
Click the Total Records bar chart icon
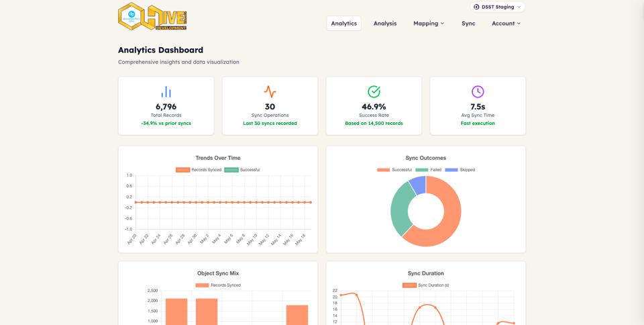point(166,91)
